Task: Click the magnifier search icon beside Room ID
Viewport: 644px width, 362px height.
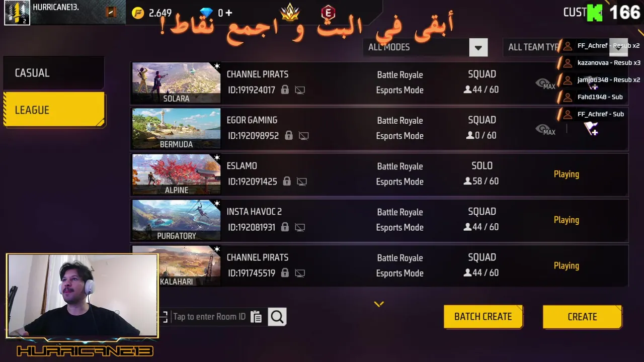Action: [277, 317]
